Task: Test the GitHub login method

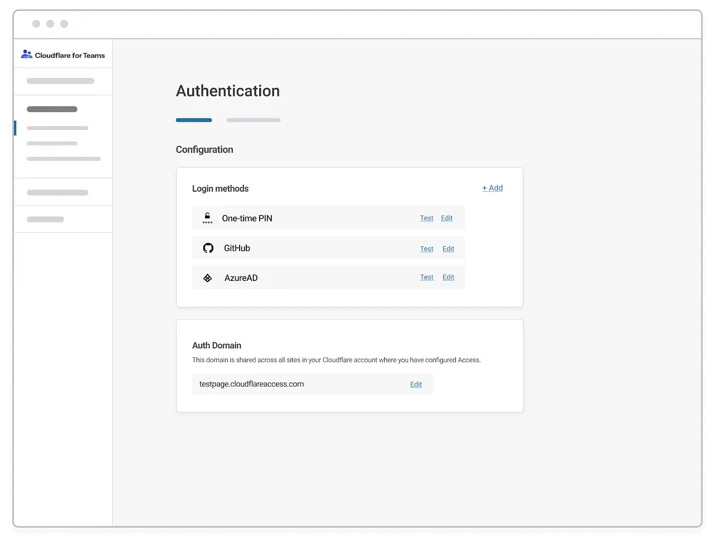Action: (426, 249)
